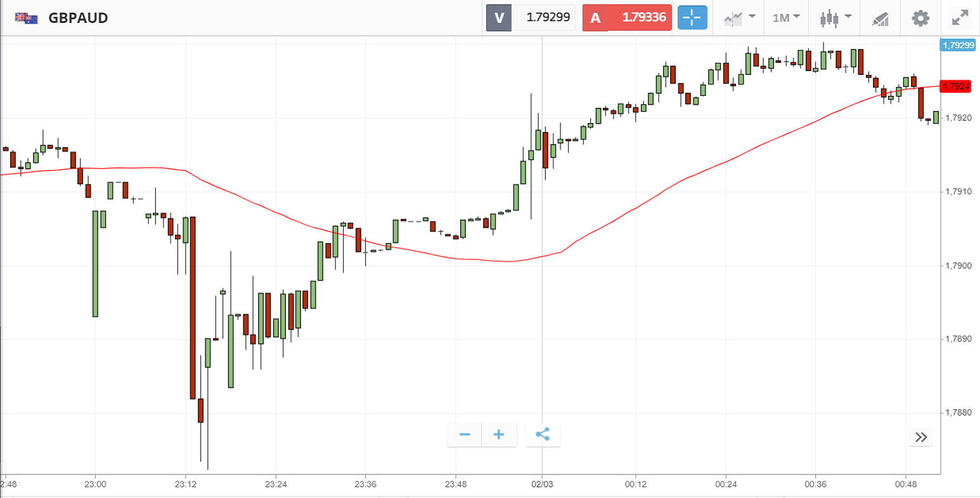Click the share chart icon
The height and width of the screenshot is (498, 980).
[x=543, y=435]
